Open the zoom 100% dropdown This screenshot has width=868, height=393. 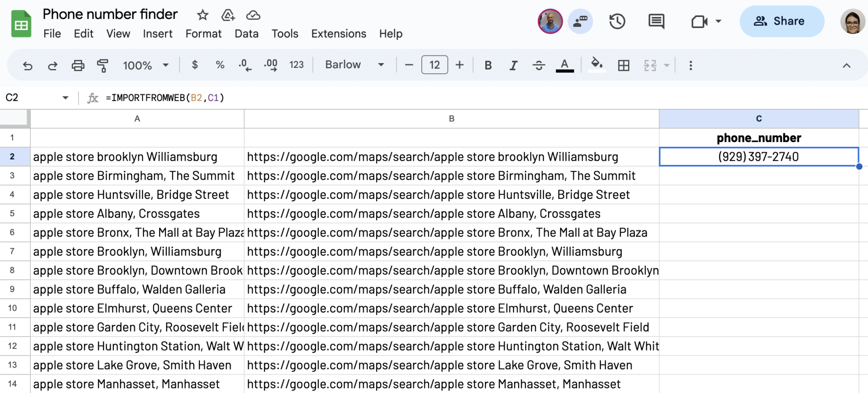[145, 65]
